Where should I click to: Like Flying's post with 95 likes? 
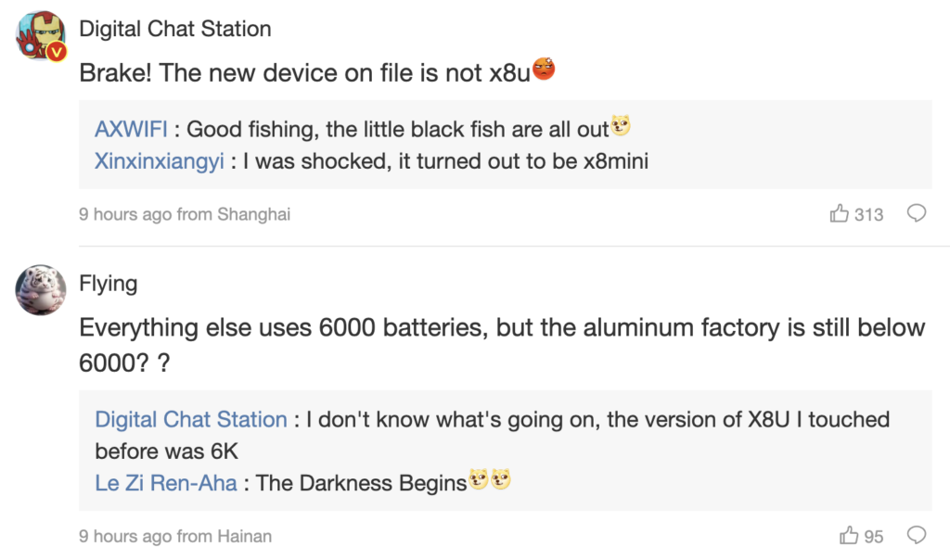click(848, 536)
